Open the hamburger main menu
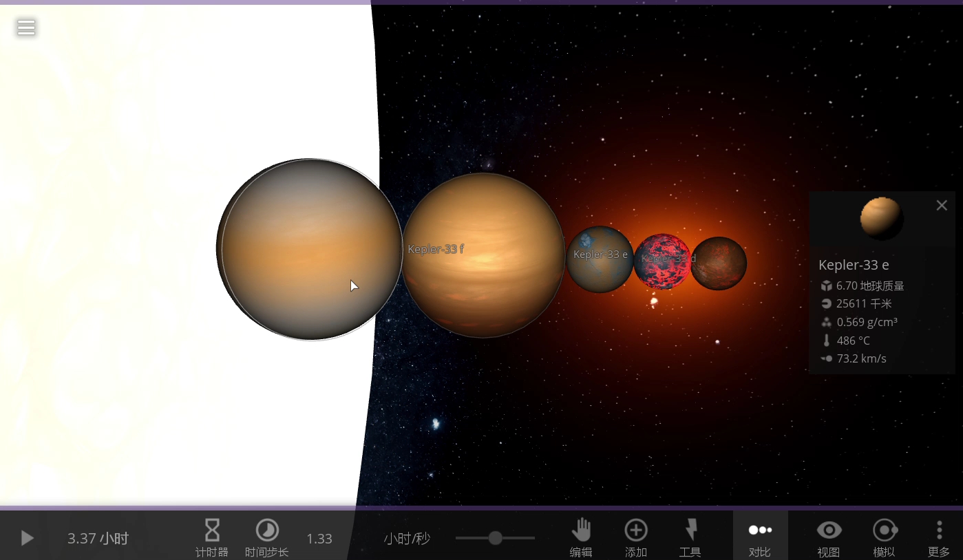The height and width of the screenshot is (560, 963). click(26, 28)
